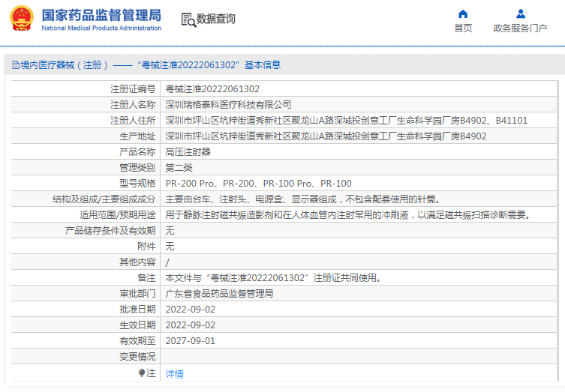Click 备注 label

146,278
